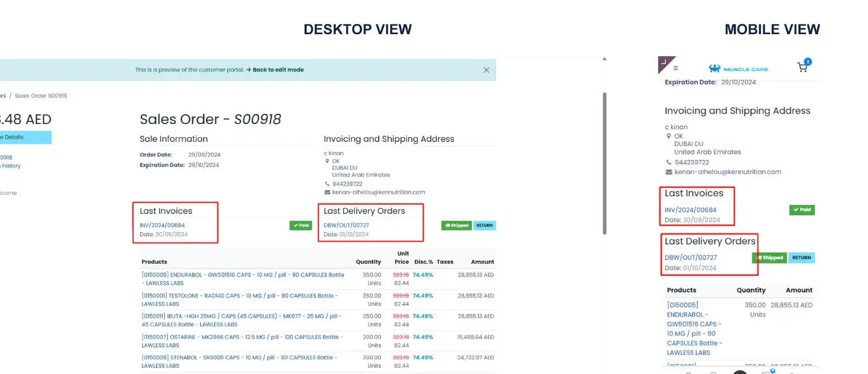Click the green Paid badge in desktop view
Viewport: 868px width, 374px height.
(x=300, y=225)
